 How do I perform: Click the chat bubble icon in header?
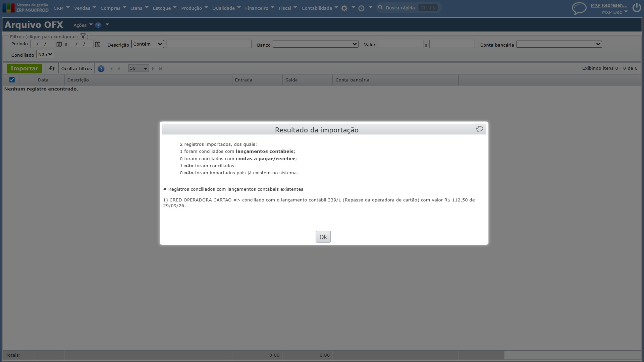click(x=579, y=8)
